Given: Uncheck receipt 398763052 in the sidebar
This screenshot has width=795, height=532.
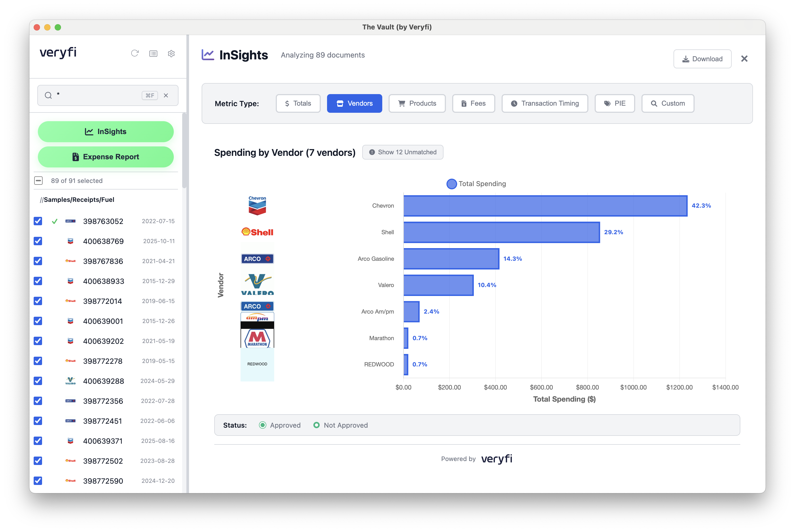Looking at the screenshot, I should pyautogui.click(x=38, y=221).
